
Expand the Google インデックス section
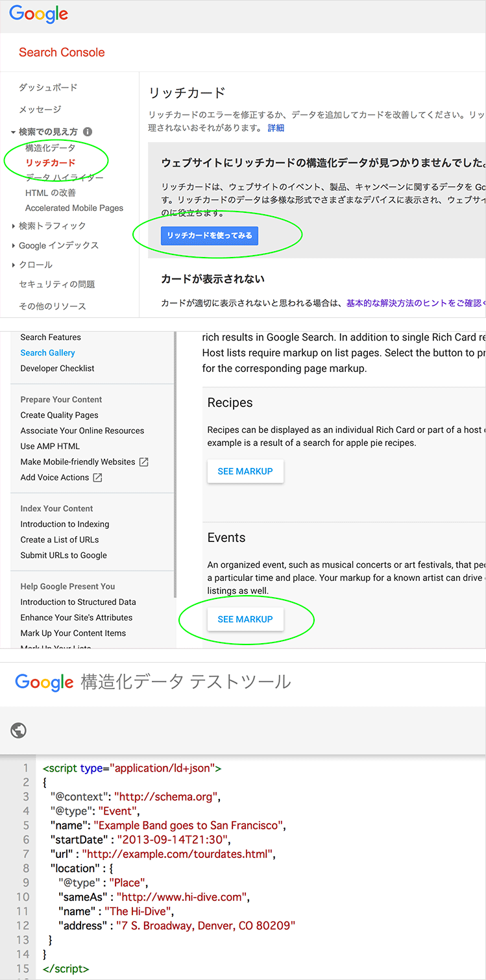(x=14, y=246)
